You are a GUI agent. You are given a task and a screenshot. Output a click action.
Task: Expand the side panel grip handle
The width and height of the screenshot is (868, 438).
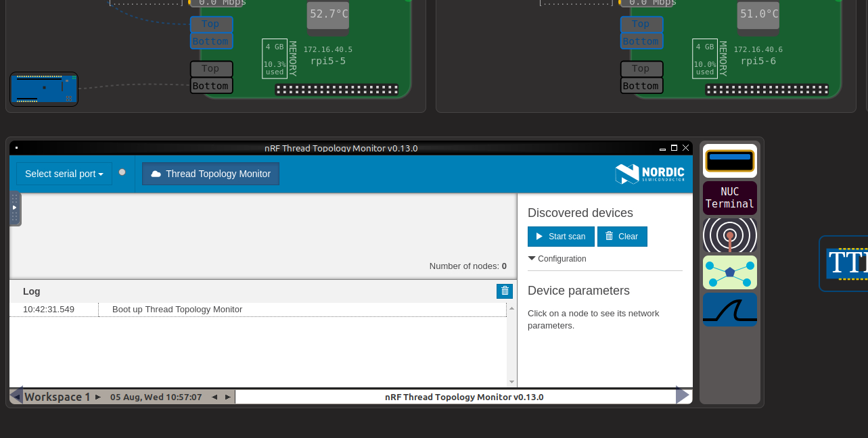pos(15,208)
